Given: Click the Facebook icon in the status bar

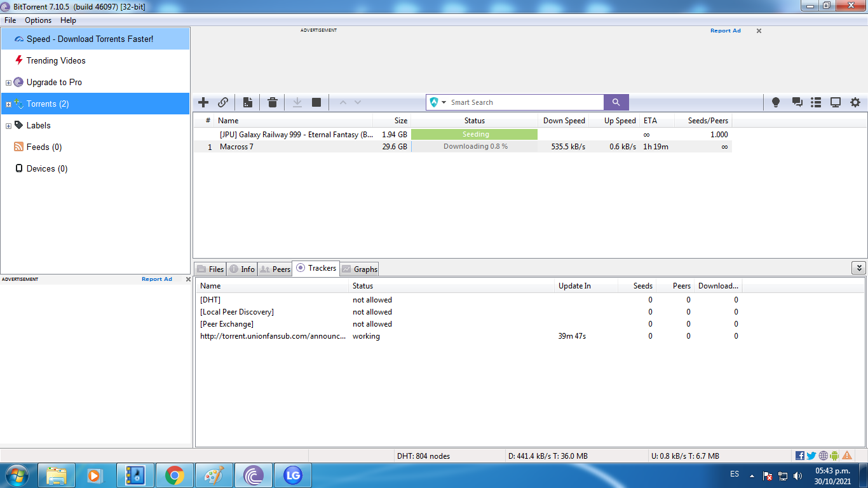Looking at the screenshot, I should (x=800, y=456).
